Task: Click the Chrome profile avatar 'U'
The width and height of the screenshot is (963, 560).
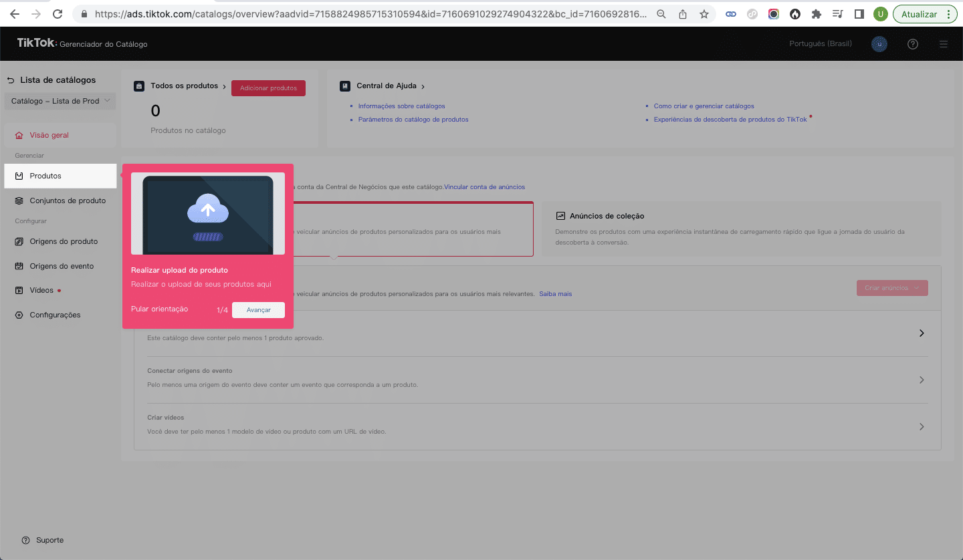Action: [x=881, y=14]
